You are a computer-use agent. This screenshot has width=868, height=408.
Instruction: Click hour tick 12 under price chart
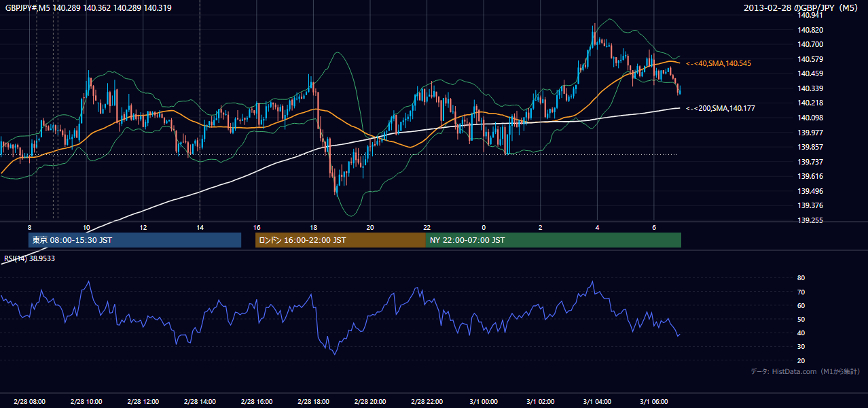(x=143, y=227)
